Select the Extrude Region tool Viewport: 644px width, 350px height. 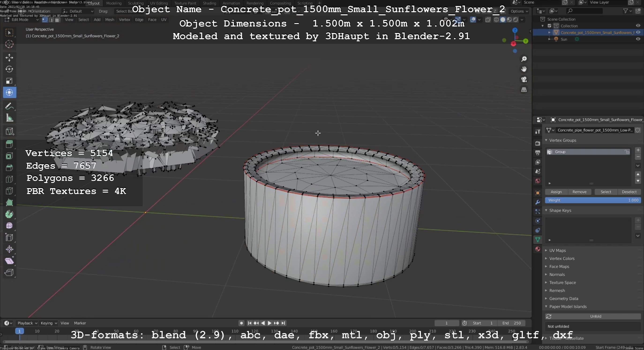9,144
